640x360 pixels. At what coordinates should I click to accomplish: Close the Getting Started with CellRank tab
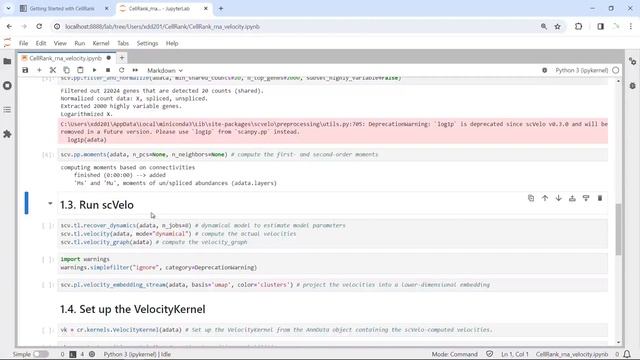point(107,8)
